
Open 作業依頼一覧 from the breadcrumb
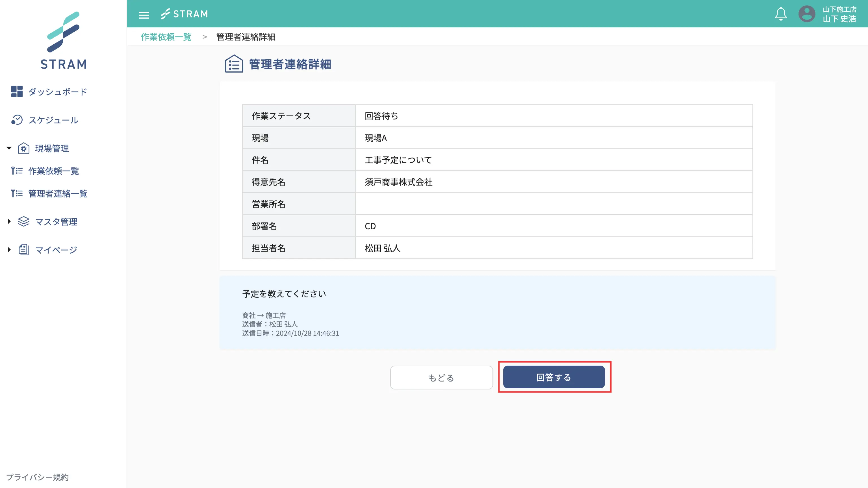166,37
